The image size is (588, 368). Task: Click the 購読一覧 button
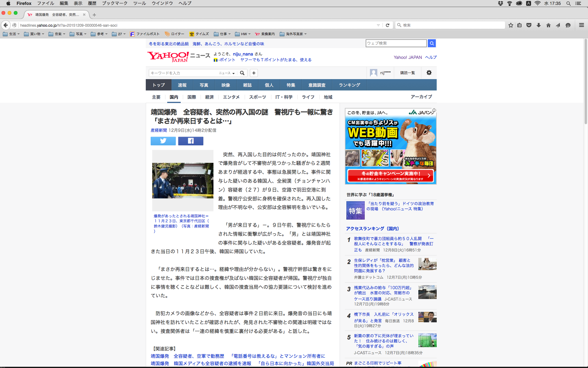tap(407, 73)
